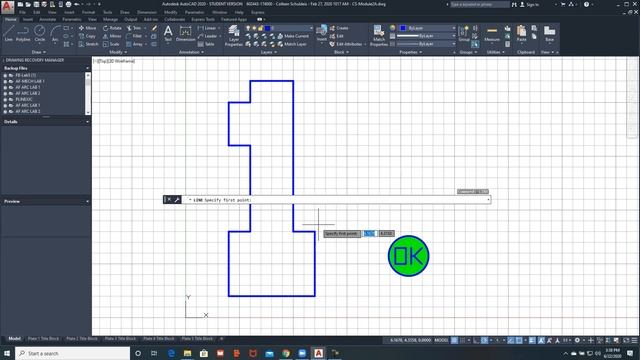Viewport: 640px width, 360px height.
Task: Select the Polyline tool
Action: (23, 33)
